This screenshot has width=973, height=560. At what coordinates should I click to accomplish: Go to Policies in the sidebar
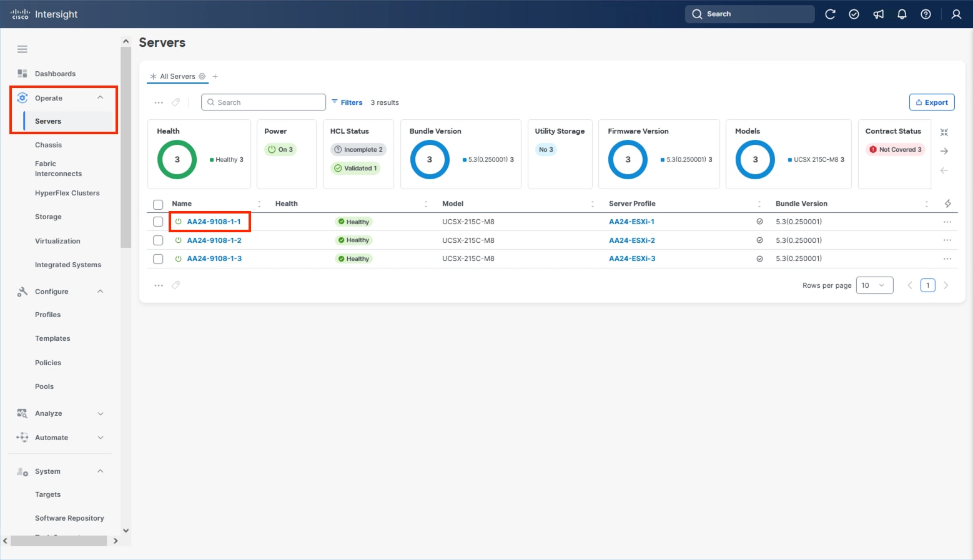click(x=48, y=363)
